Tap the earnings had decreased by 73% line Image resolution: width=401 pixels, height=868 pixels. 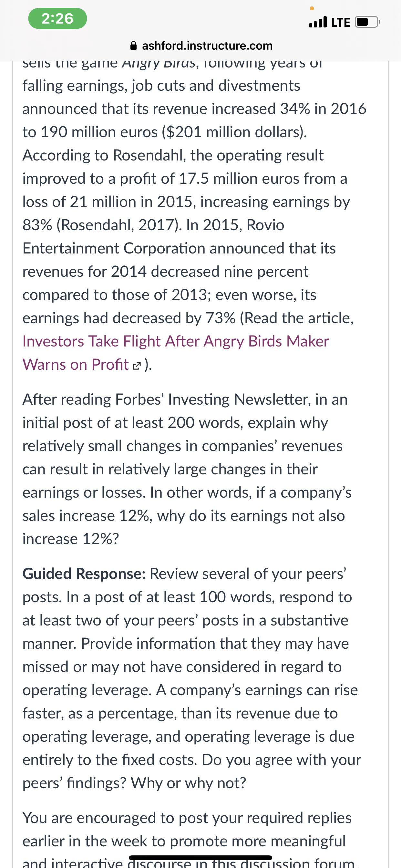coord(188,318)
